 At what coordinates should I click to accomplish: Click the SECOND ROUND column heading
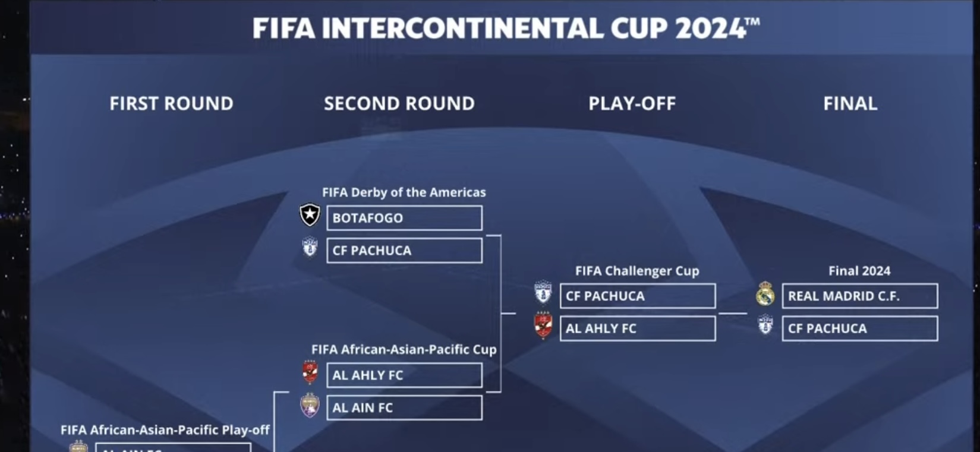point(399,103)
